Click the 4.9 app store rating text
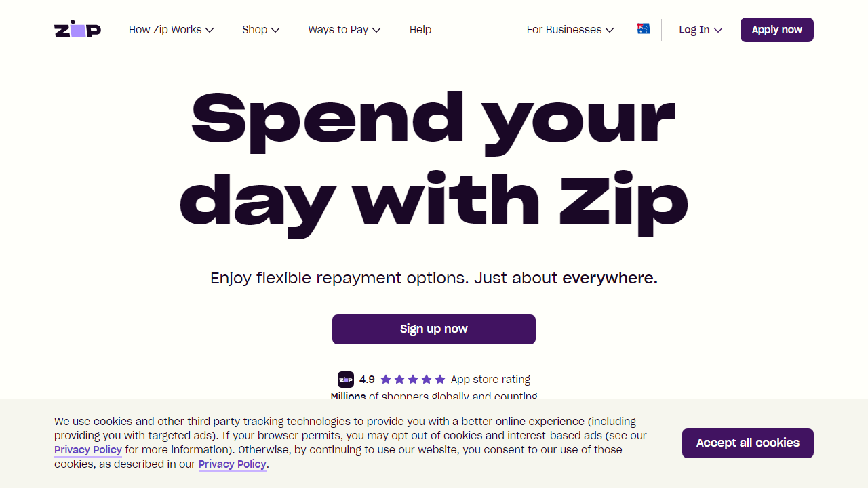 click(367, 379)
